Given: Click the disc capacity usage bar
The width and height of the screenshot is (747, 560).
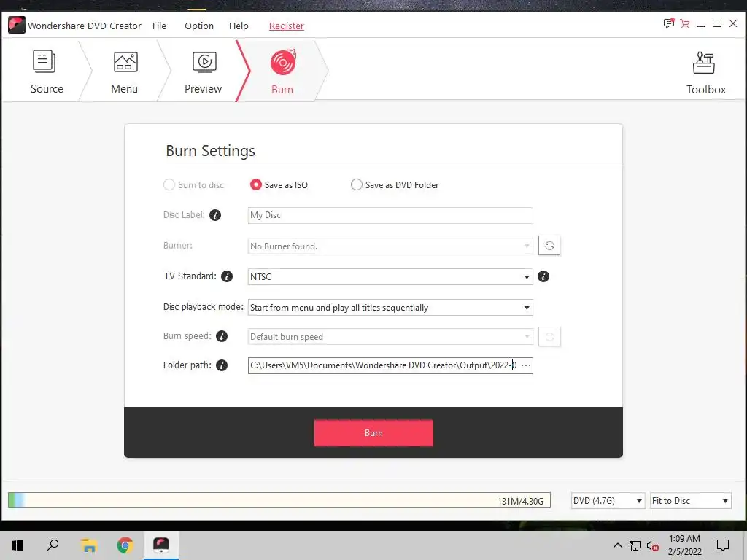Looking at the screenshot, I should coord(279,500).
